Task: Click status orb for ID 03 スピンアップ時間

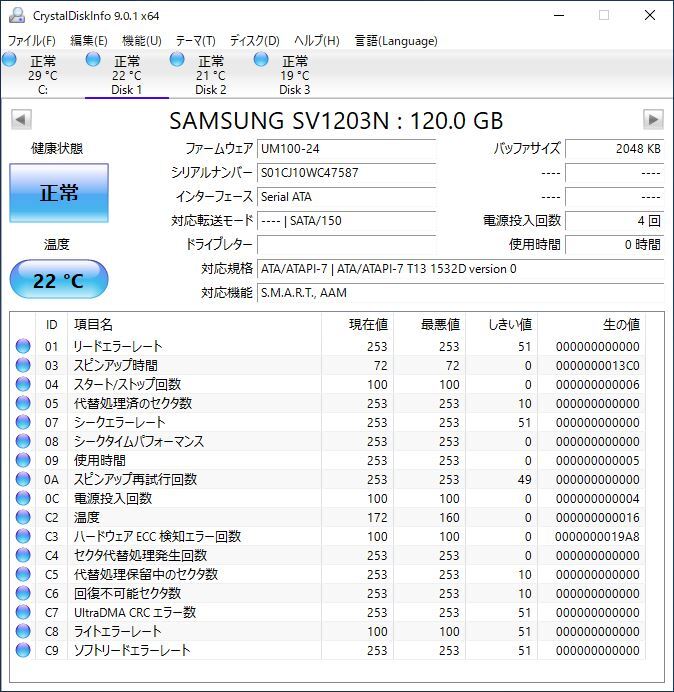Action: pyautogui.click(x=23, y=365)
